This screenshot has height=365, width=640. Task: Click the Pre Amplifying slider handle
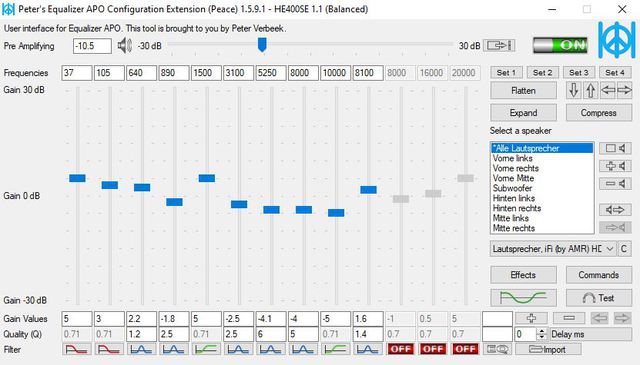[x=262, y=45]
